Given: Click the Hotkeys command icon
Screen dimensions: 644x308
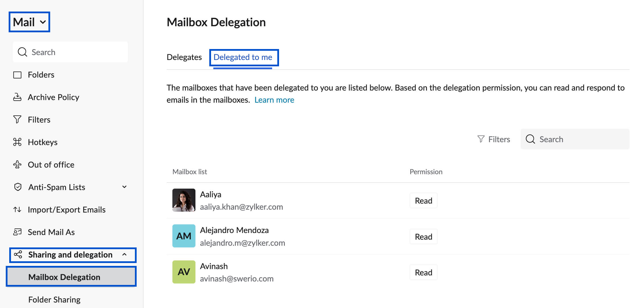Looking at the screenshot, I should click(x=18, y=142).
